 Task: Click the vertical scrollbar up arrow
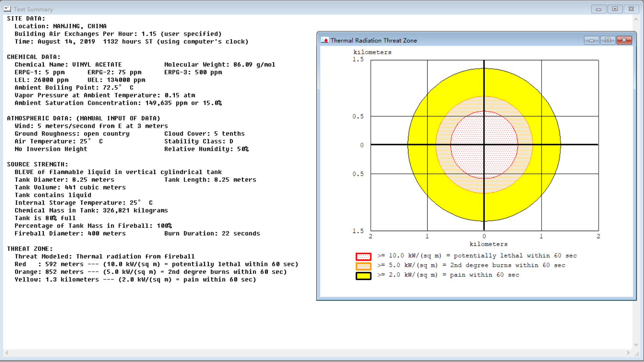[x=636, y=19]
